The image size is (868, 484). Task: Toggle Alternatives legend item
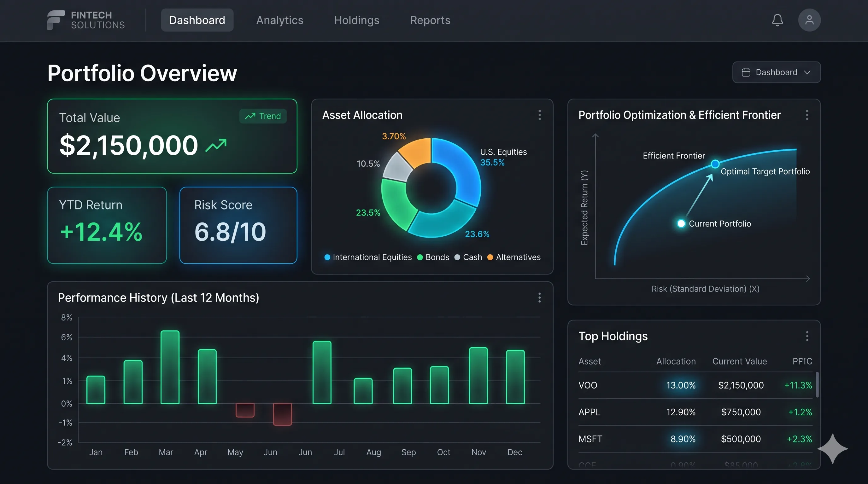point(514,257)
